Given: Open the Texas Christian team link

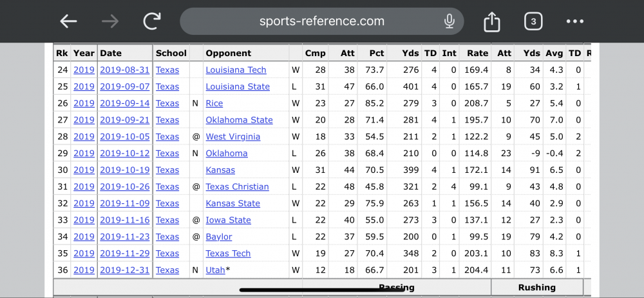Looking at the screenshot, I should coord(237,186).
